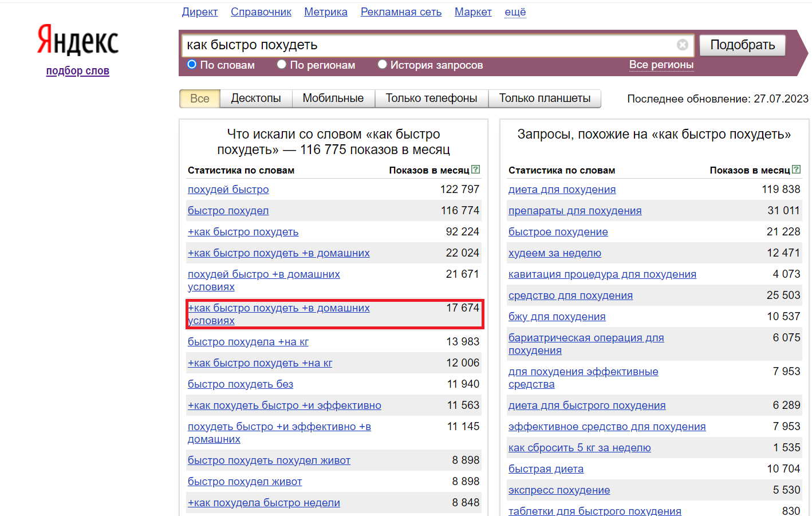Viewport: 812px width, 516px height.
Task: Open 'бариатрическая операция для похудения' link
Action: [x=586, y=344]
